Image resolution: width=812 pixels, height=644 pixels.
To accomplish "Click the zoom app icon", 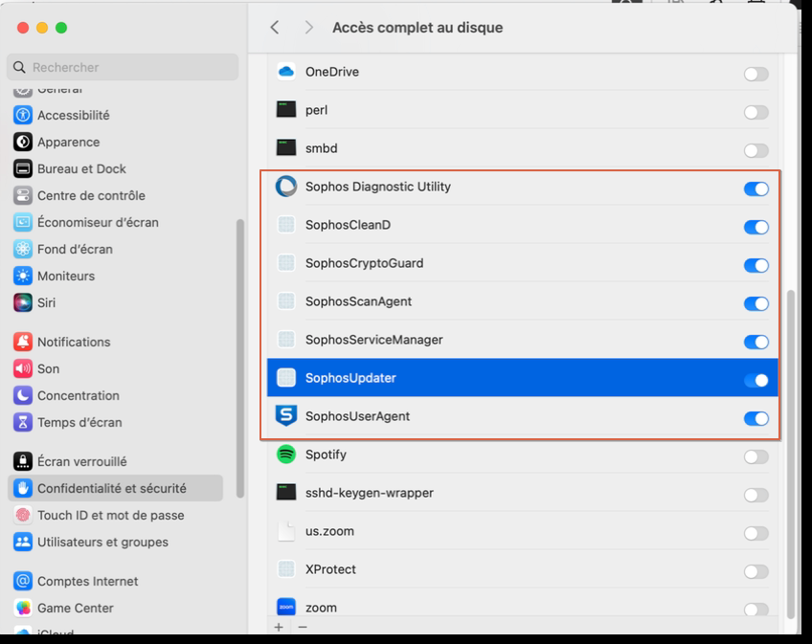I will (286, 607).
